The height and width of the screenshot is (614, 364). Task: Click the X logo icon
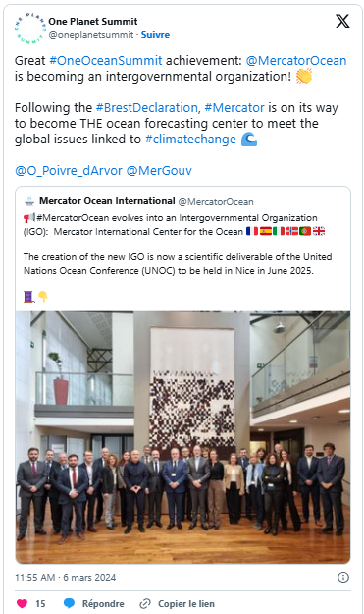click(342, 22)
